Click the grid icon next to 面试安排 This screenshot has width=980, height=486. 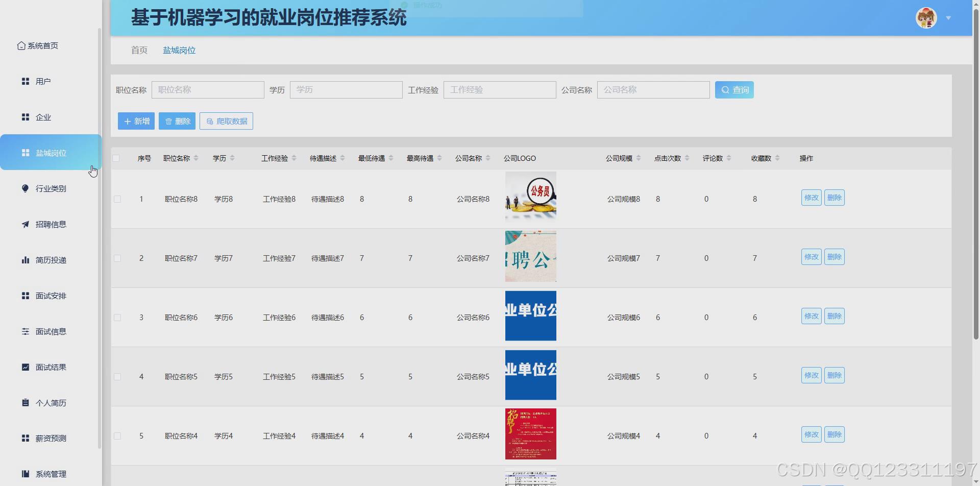pos(26,296)
